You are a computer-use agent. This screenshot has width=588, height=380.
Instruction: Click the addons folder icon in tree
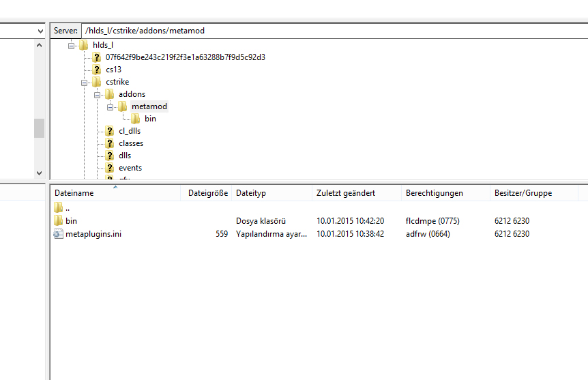click(x=110, y=94)
